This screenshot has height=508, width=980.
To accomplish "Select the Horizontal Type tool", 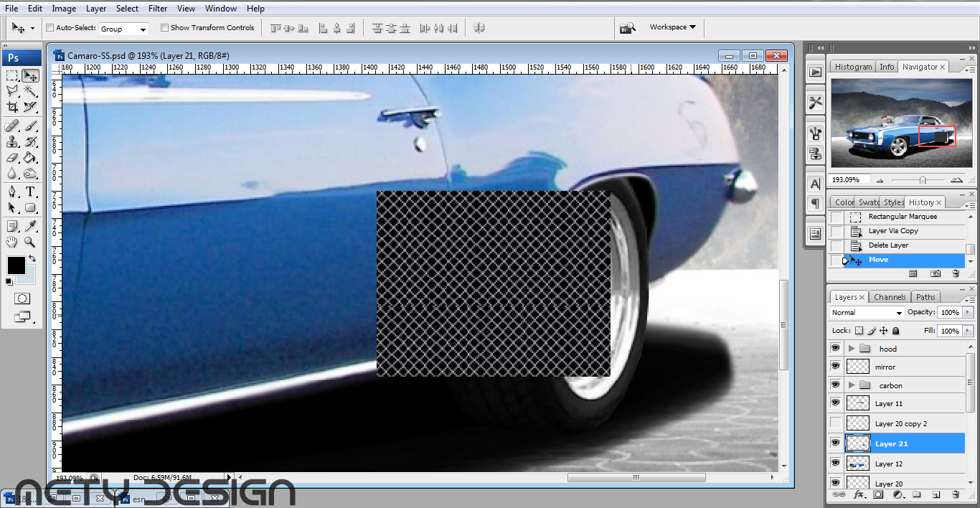I will (30, 192).
